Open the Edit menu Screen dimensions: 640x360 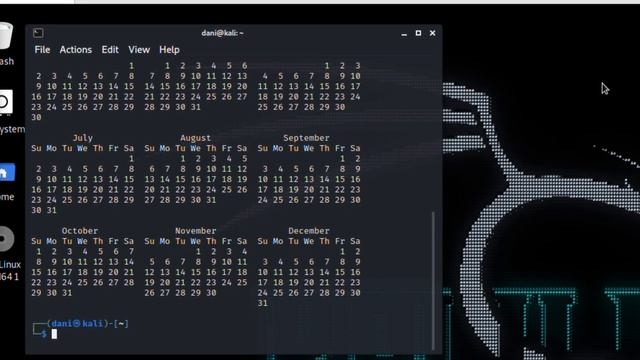pyautogui.click(x=110, y=50)
